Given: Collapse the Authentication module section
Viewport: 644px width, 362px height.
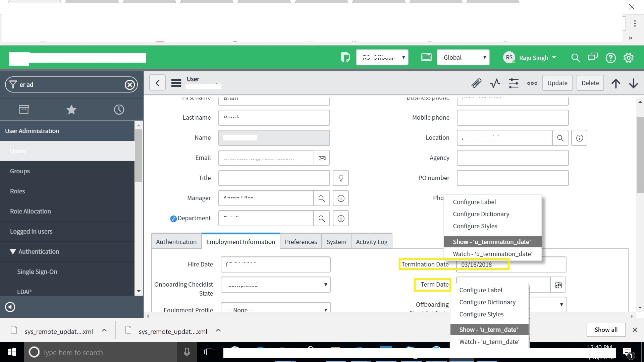Looking at the screenshot, I should (13, 251).
